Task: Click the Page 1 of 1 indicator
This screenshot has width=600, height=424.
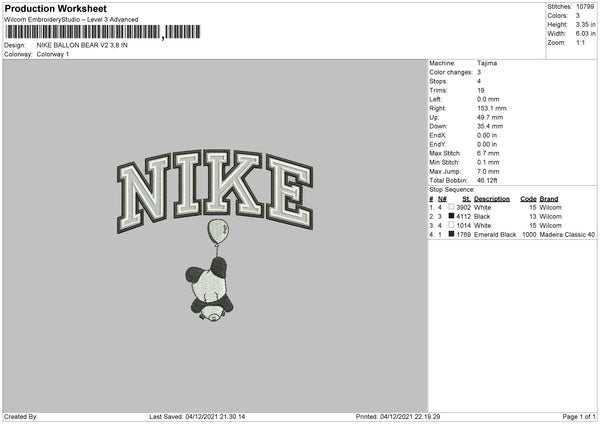Action: point(579,416)
